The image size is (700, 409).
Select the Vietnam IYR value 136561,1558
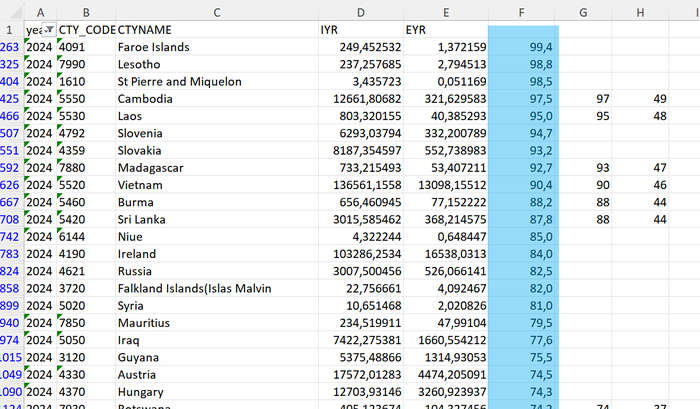(360, 185)
